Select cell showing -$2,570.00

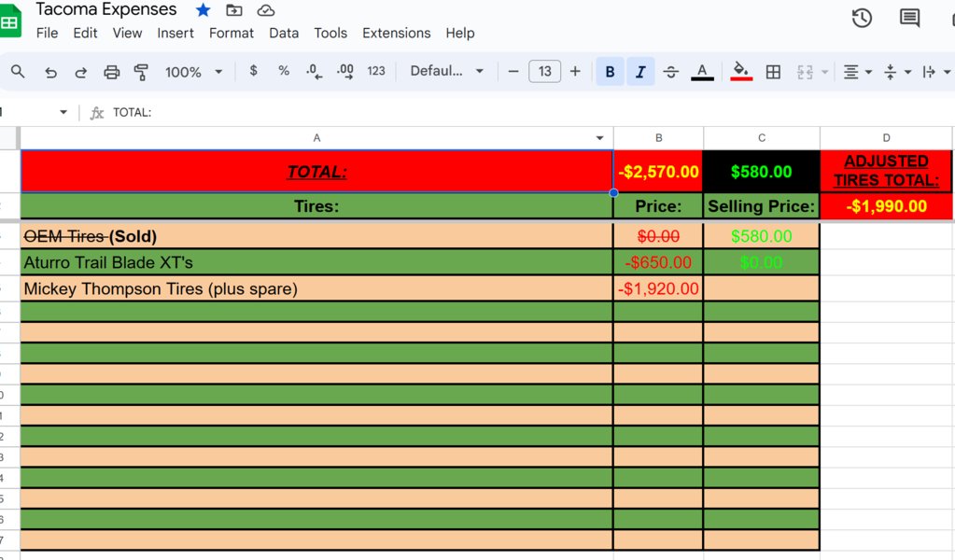coord(658,172)
